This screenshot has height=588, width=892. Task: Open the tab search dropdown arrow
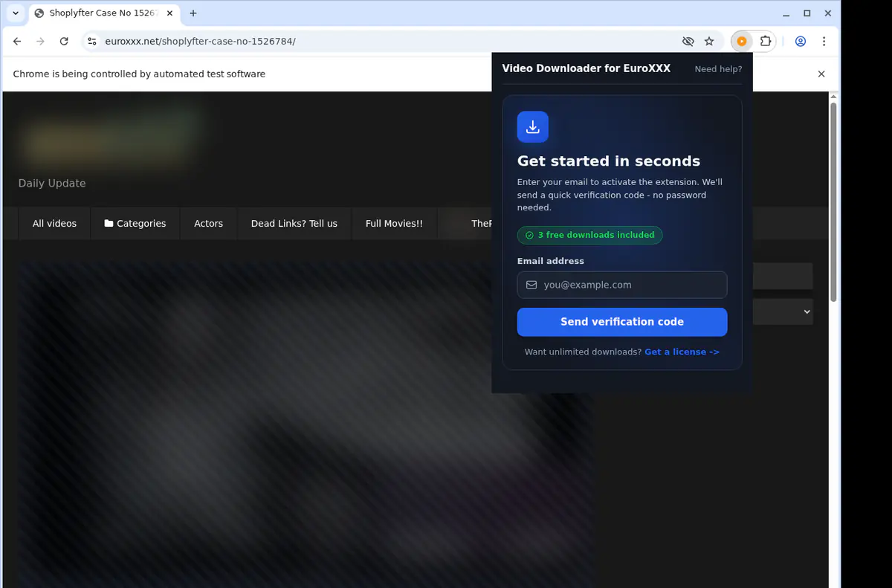tap(16, 13)
